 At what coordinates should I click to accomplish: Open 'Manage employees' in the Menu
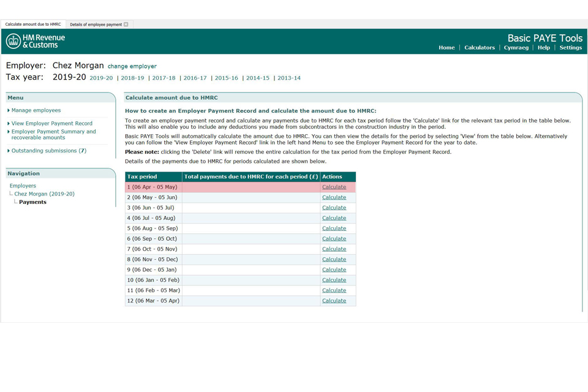click(36, 110)
